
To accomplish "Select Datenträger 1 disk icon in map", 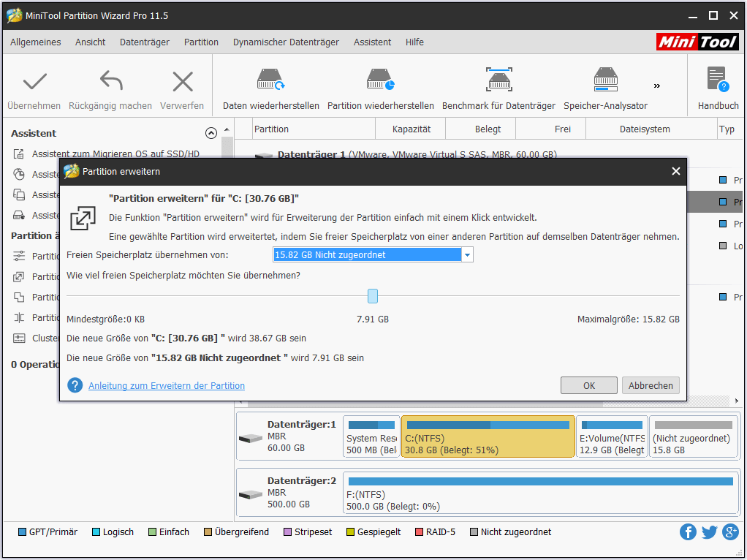I will 251,438.
